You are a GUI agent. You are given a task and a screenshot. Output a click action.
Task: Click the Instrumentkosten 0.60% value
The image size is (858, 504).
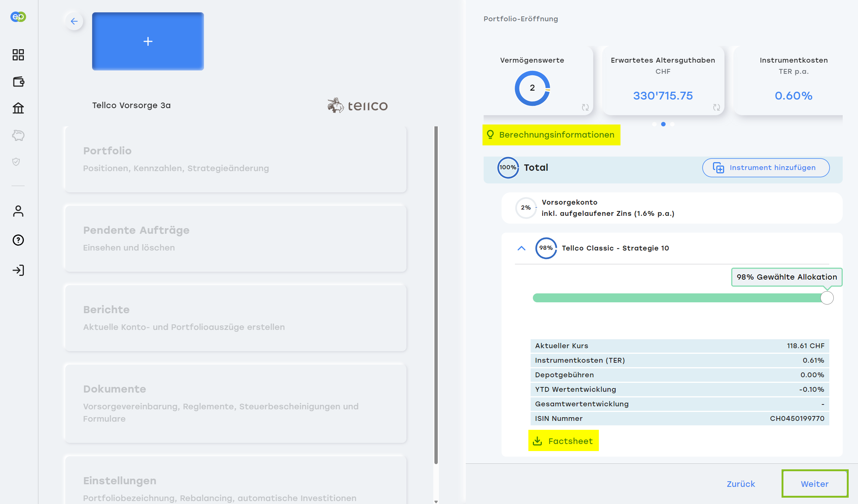click(793, 96)
